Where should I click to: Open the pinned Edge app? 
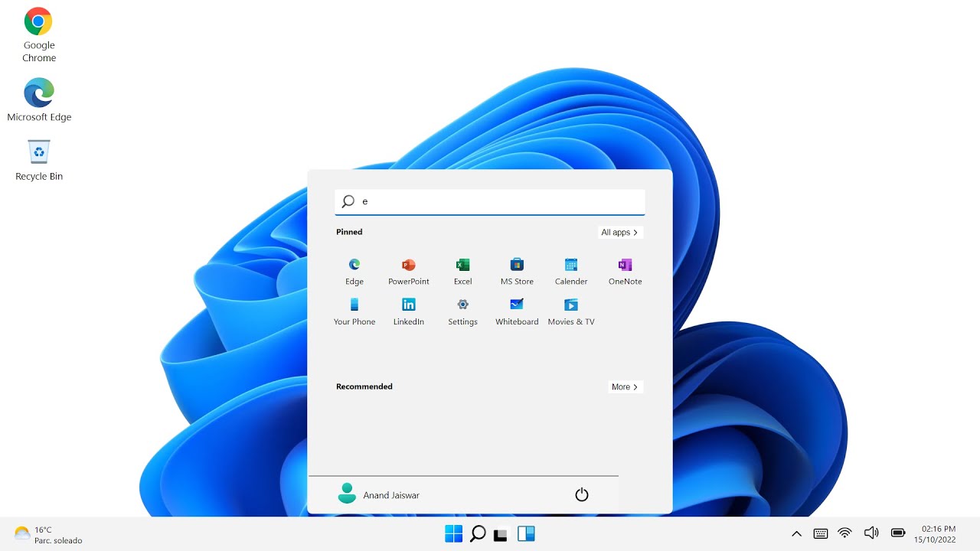[x=354, y=272]
